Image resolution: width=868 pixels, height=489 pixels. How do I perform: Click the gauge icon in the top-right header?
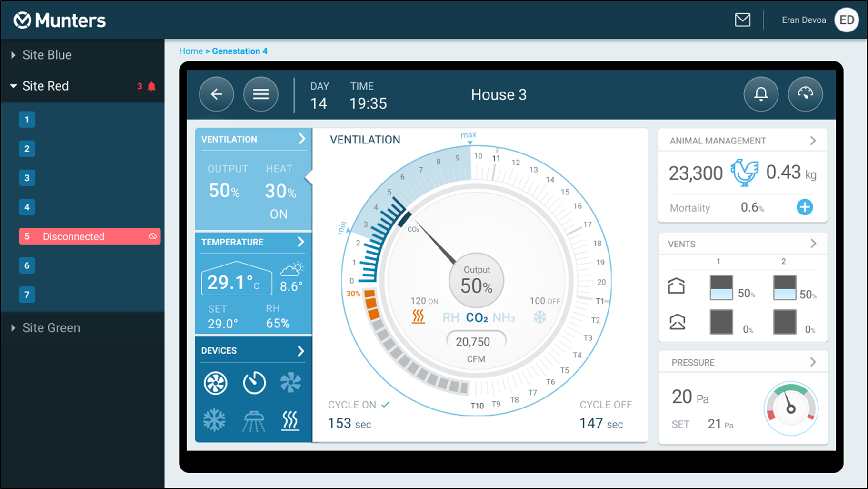tap(806, 94)
